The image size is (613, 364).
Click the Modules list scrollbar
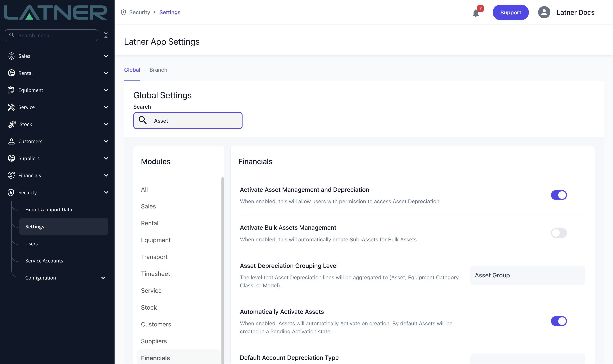(222, 270)
